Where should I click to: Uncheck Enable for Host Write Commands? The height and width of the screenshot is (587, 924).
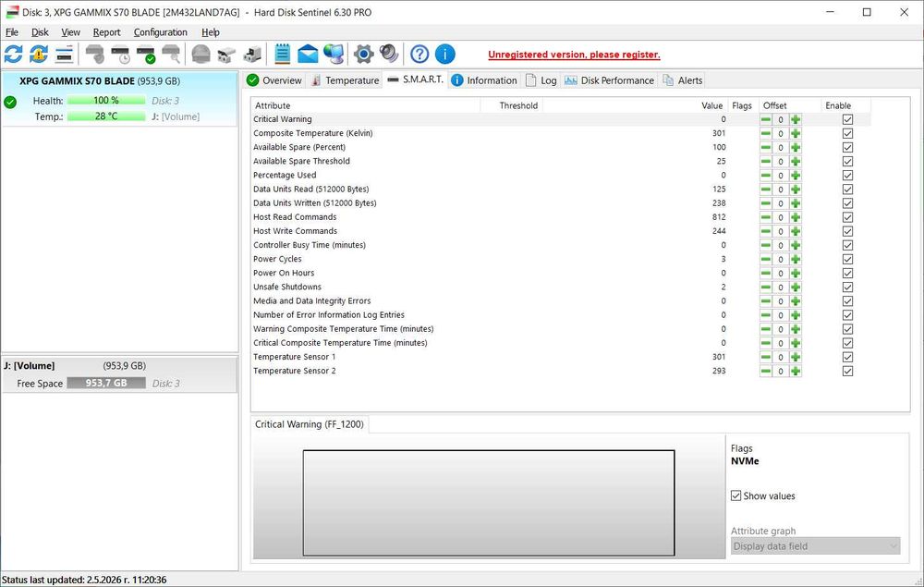[x=847, y=232]
